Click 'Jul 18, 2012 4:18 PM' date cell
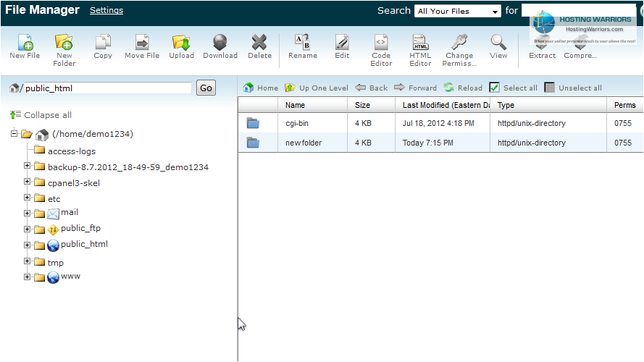Screen dimensions: 644x362 point(438,123)
